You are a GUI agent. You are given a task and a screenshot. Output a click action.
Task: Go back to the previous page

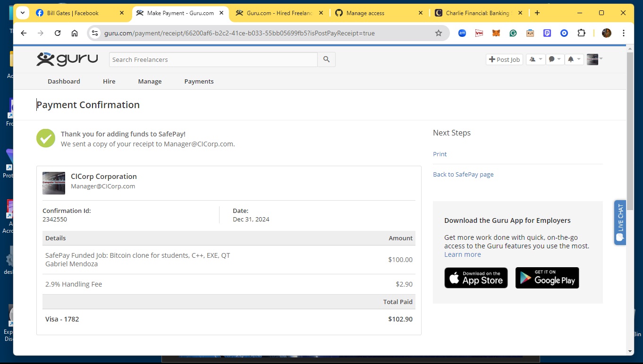(x=24, y=33)
